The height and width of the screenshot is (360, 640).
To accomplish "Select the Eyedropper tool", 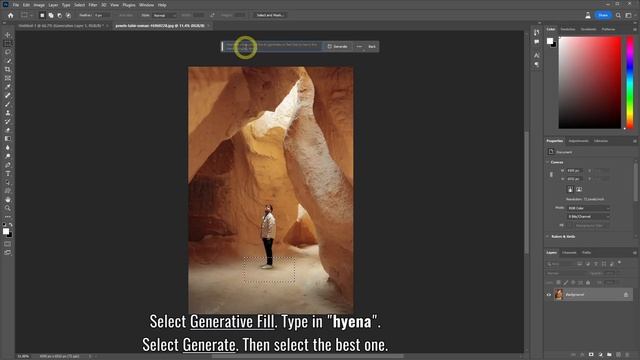I will 8,87.
